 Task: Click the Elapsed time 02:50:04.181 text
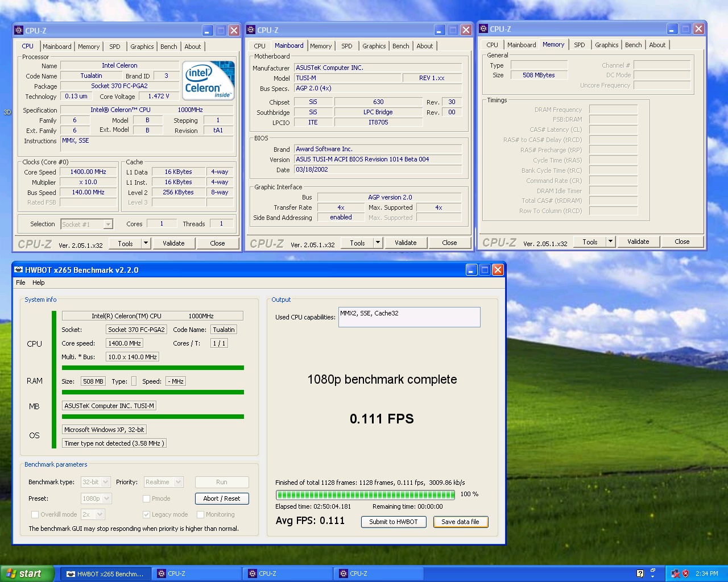pyautogui.click(x=313, y=506)
